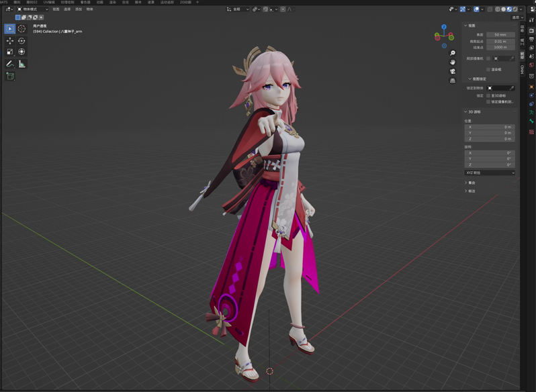Screen dimensions: 536x392
Task: Open the 物体模式 mode dropdown
Action: pos(33,9)
